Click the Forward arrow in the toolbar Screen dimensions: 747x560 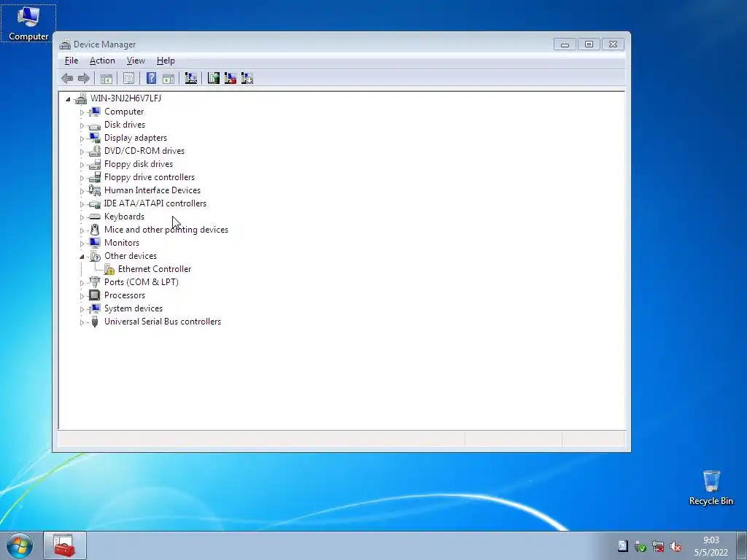pyautogui.click(x=84, y=78)
